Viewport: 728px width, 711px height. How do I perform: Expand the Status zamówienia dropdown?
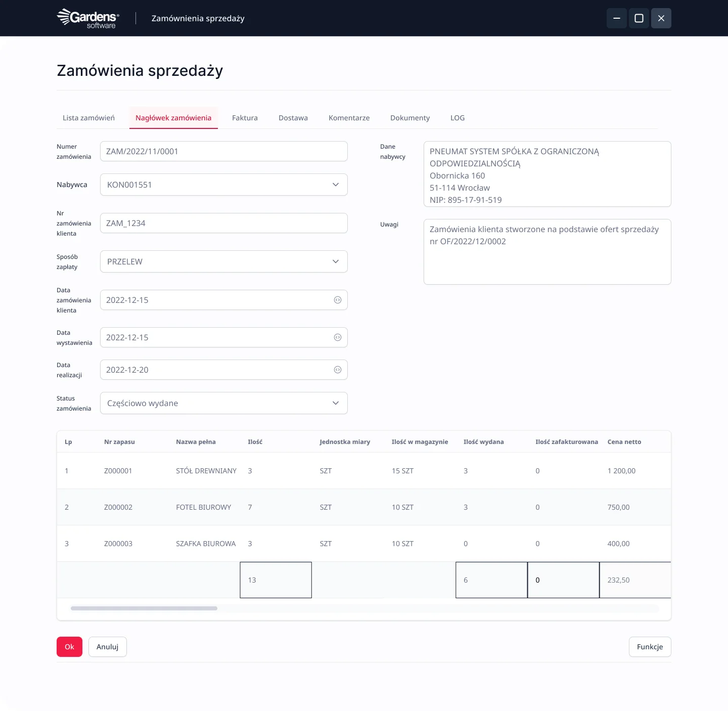(335, 403)
